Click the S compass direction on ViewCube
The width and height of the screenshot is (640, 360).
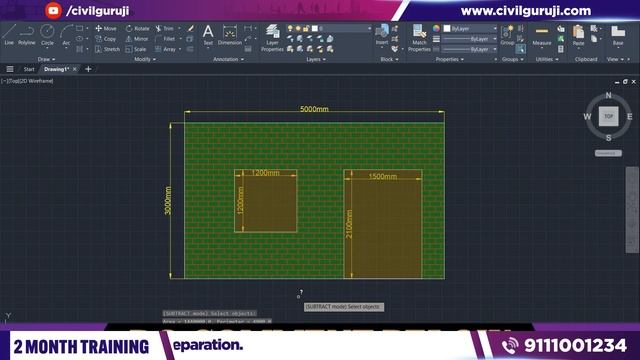tap(608, 138)
